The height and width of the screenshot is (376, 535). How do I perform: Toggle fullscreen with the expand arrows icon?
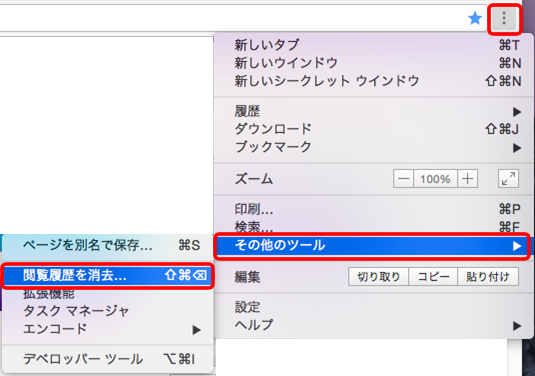508,179
